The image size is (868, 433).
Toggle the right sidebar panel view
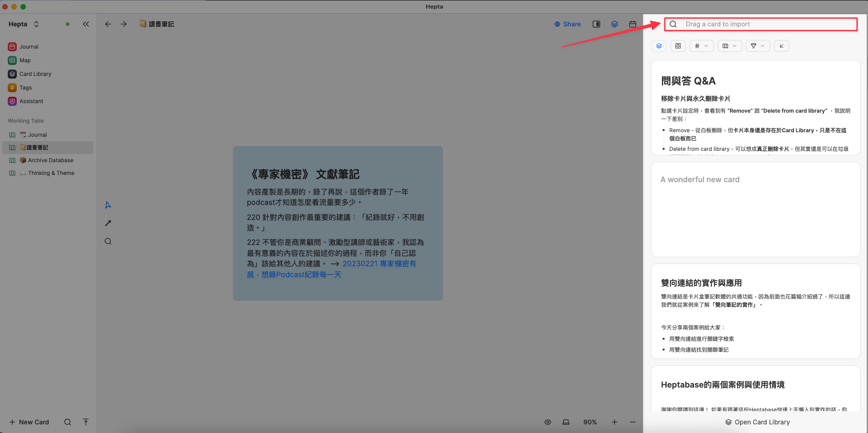point(596,24)
